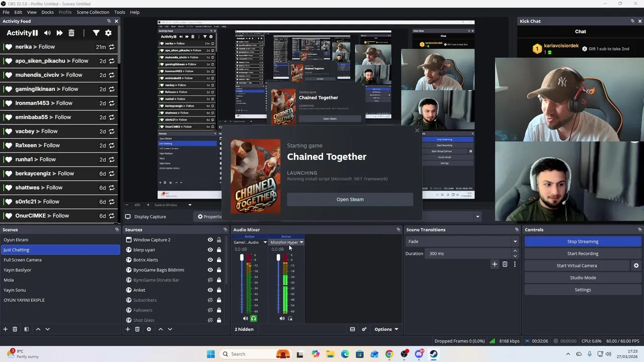Image resolution: width=644 pixels, height=362 pixels.
Task: Remove selected source with trash icon
Action: (x=137, y=329)
